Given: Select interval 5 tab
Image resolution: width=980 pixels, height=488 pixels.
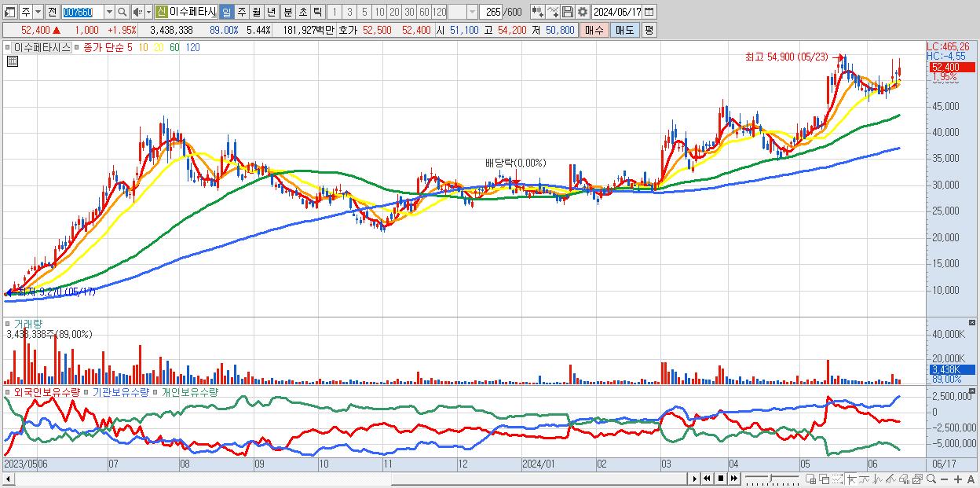Looking at the screenshot, I should pyautogui.click(x=364, y=12).
